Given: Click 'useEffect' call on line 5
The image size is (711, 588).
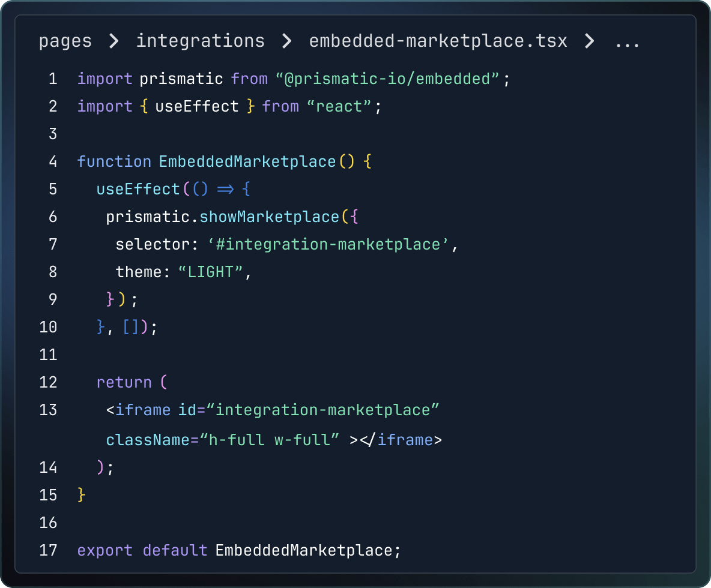Looking at the screenshot, I should [x=138, y=190].
